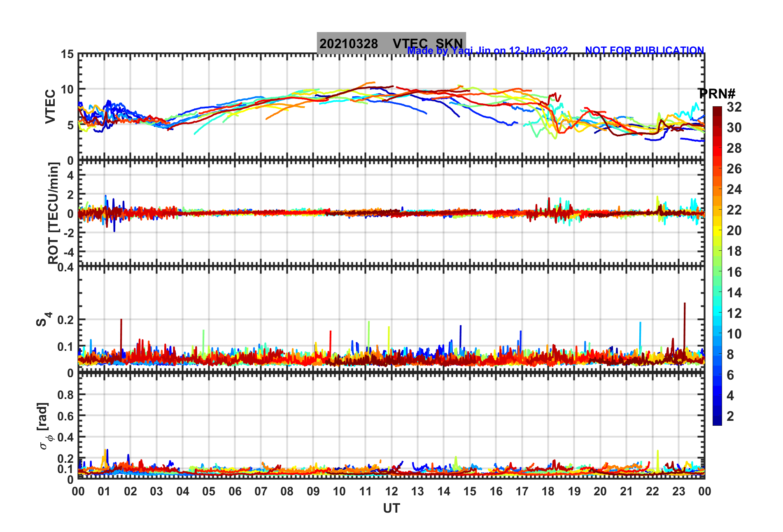Click the PRN colorbar strip
Screen dimensions: 783x532
click(717, 266)
